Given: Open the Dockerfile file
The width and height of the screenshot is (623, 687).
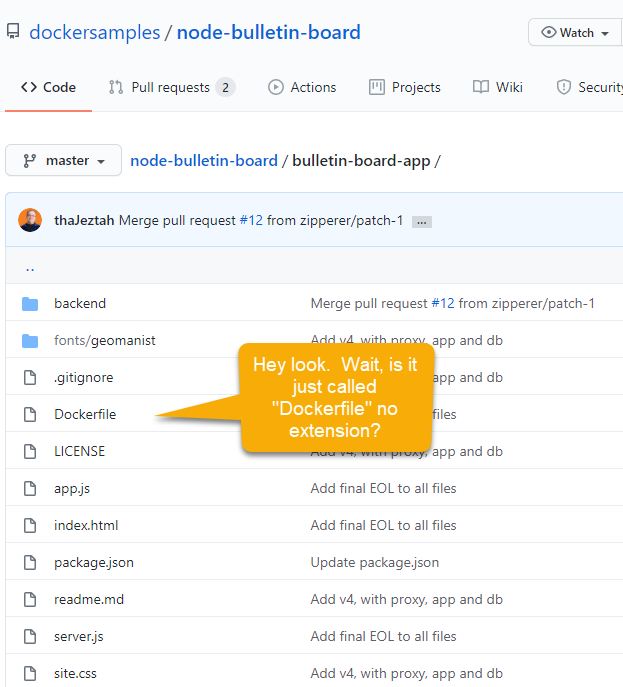Looking at the screenshot, I should pos(85,414).
